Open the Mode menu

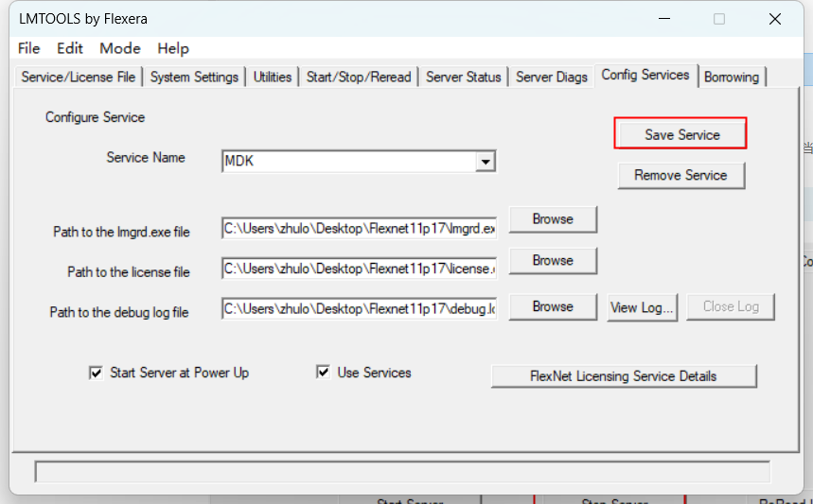point(120,48)
